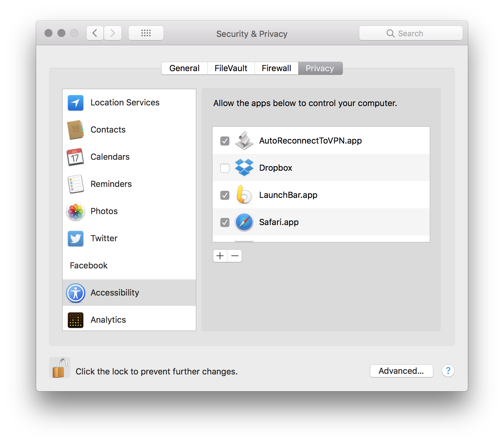Click the blue Accessibility icon
This screenshot has width=504, height=443.
click(x=76, y=293)
